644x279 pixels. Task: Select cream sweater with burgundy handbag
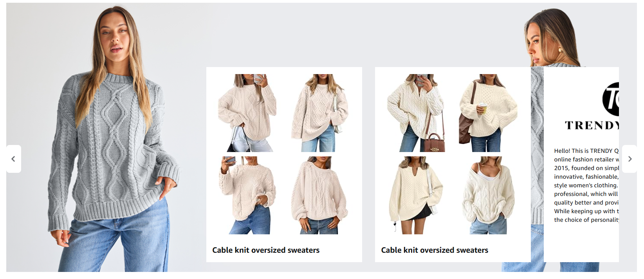tap(417, 113)
